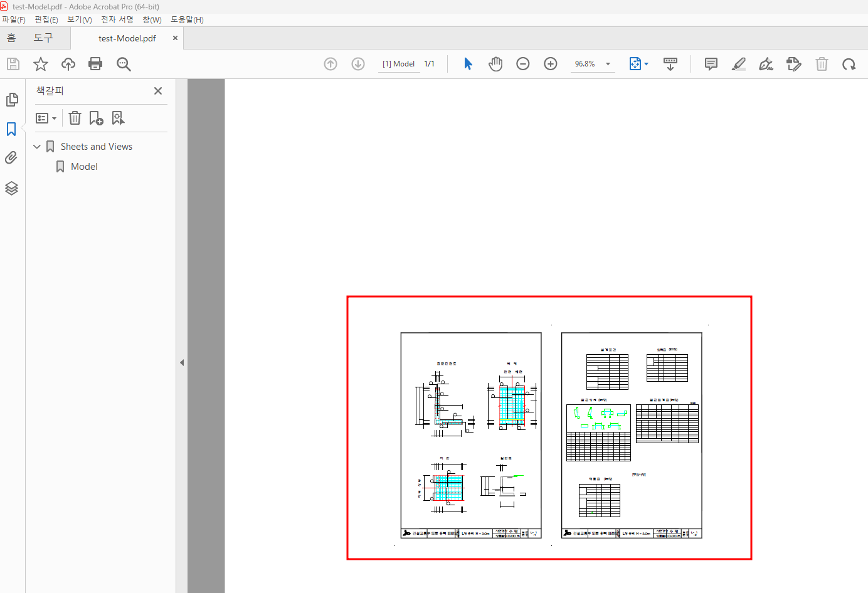Star the document as a favorite
This screenshot has width=868, height=593.
(40, 63)
